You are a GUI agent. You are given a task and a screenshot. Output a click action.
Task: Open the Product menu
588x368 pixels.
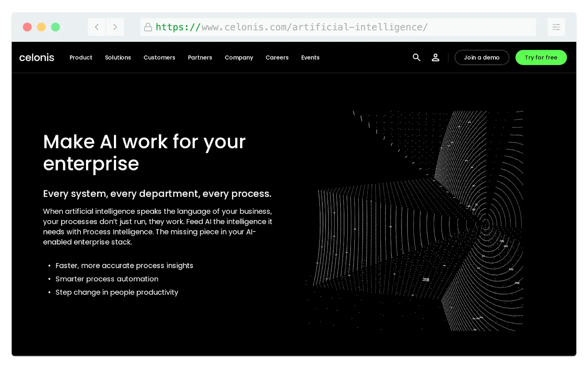click(x=81, y=57)
